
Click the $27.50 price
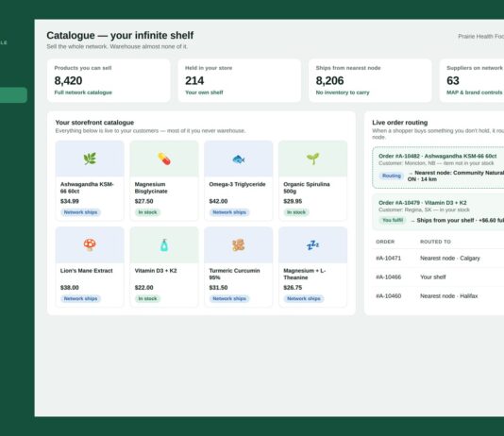(x=143, y=201)
